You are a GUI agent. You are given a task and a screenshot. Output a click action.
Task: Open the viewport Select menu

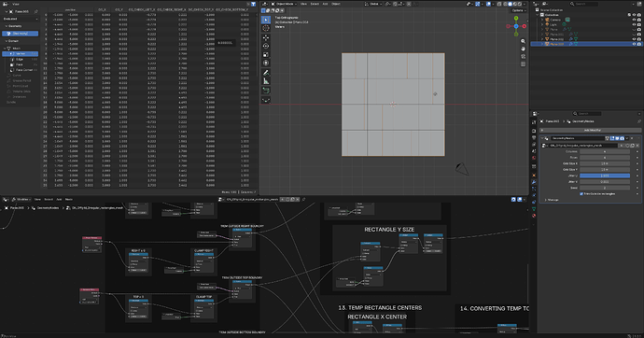tap(315, 4)
